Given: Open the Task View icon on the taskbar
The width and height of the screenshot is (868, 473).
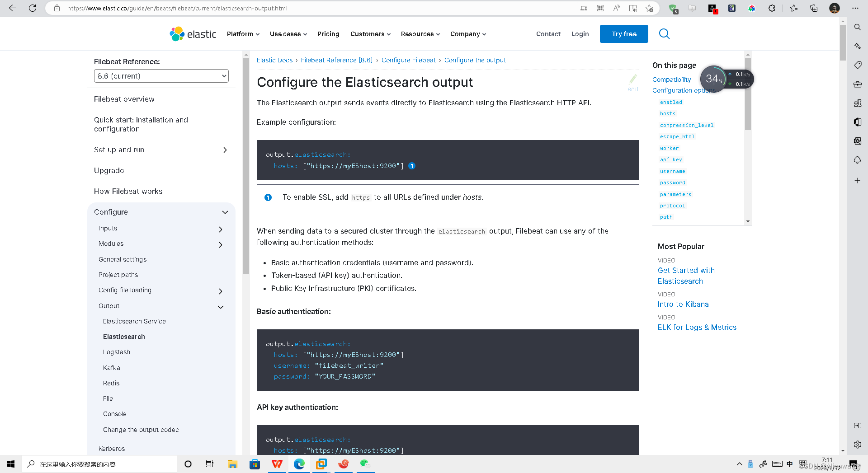Looking at the screenshot, I should click(210, 464).
